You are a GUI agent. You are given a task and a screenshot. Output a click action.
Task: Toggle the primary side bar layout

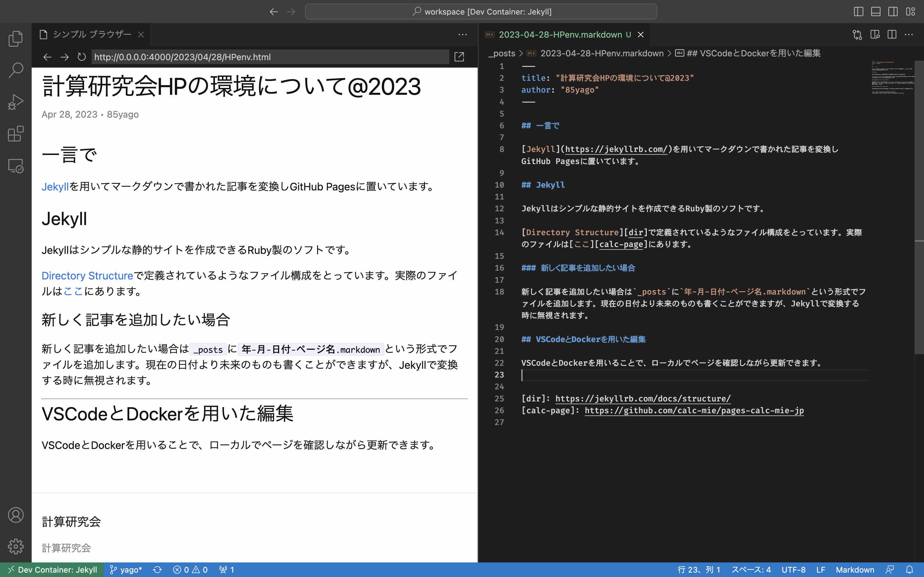coord(858,12)
